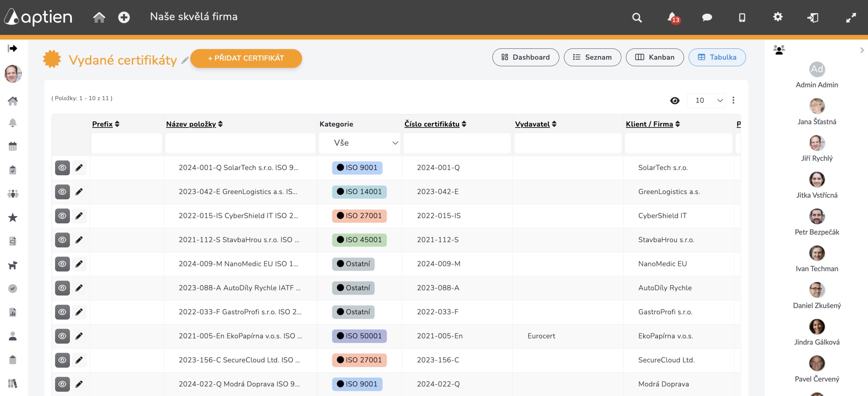Click the '+ PŘIDAT CERTIFIKÁT' button
Image resolution: width=868 pixels, height=396 pixels.
[246, 58]
